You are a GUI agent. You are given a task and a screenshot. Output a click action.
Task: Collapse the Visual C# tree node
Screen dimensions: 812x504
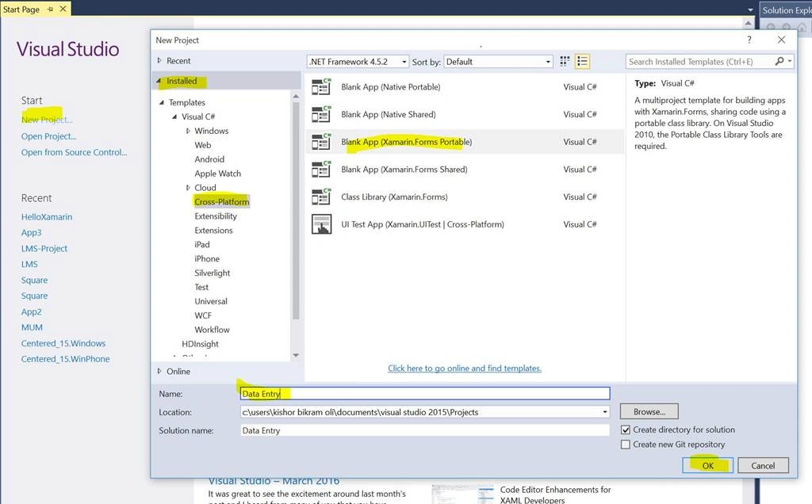coord(174,116)
